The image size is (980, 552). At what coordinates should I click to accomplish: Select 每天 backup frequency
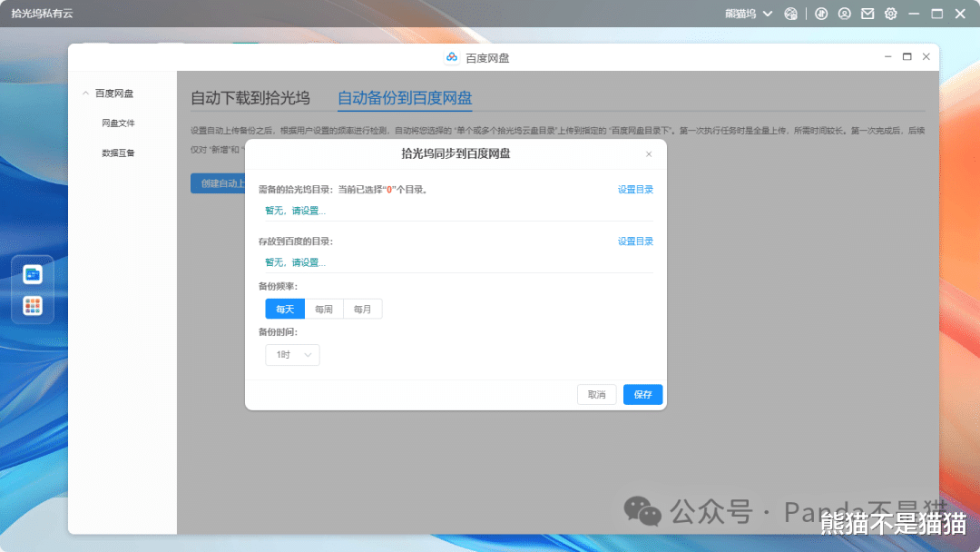(x=285, y=309)
